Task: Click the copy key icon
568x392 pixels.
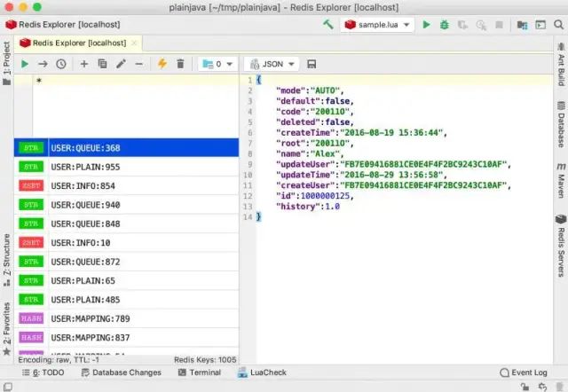Action: click(x=103, y=64)
